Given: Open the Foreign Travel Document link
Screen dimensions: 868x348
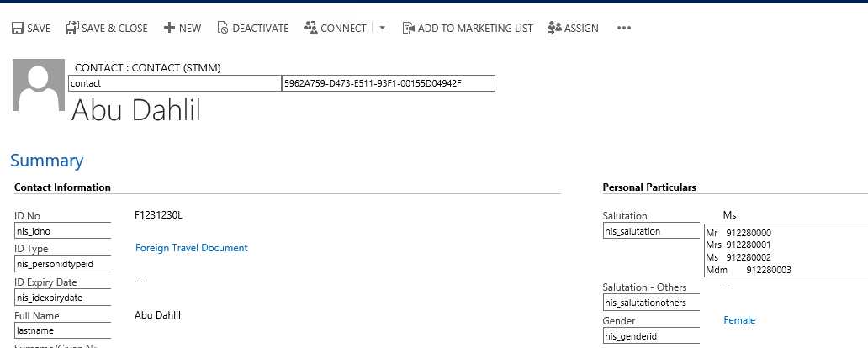Looking at the screenshot, I should (x=192, y=248).
